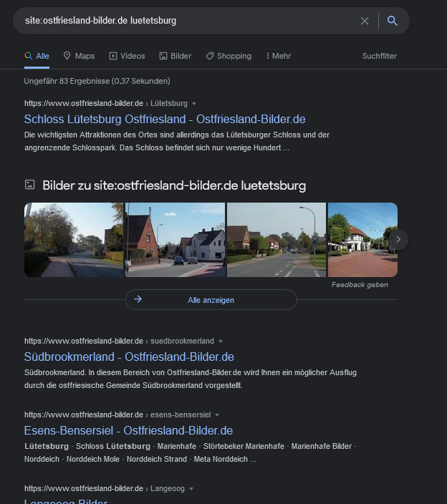The width and height of the screenshot is (447, 504).
Task: Open Schloss Lütetsburg Ostfriesland result link
Action: pyautogui.click(x=165, y=119)
